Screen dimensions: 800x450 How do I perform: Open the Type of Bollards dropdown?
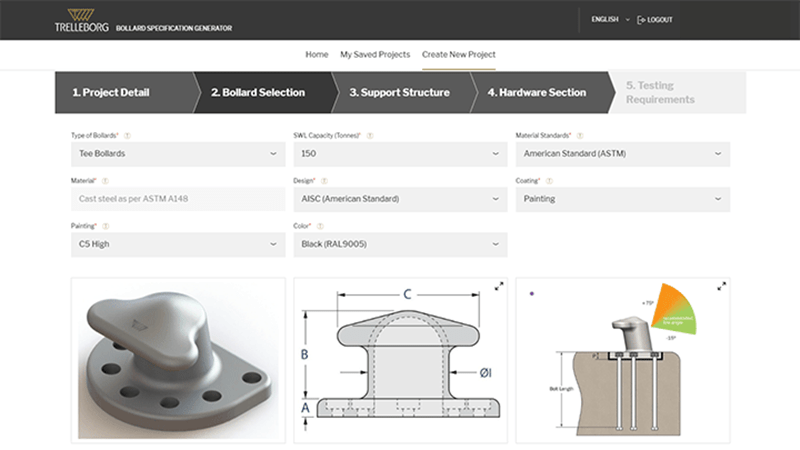(178, 154)
